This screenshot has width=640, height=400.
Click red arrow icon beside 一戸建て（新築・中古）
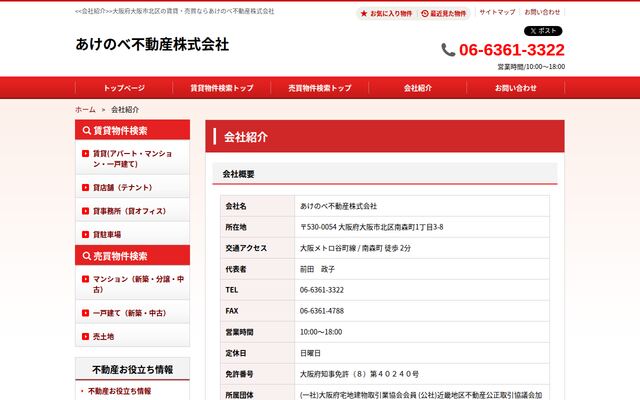coord(85,313)
